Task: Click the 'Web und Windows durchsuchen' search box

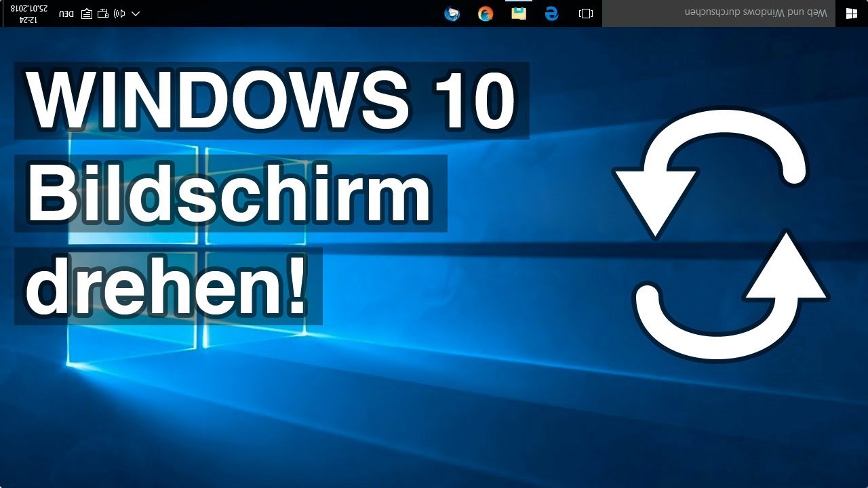Action: tap(719, 14)
